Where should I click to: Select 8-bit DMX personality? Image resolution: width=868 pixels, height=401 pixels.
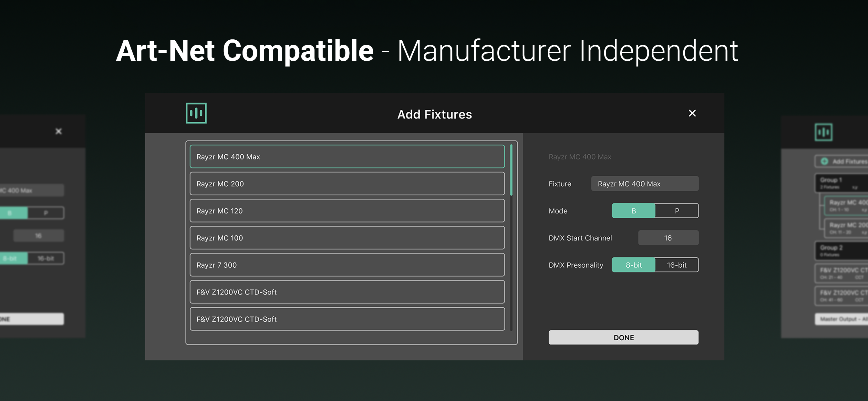pos(634,265)
